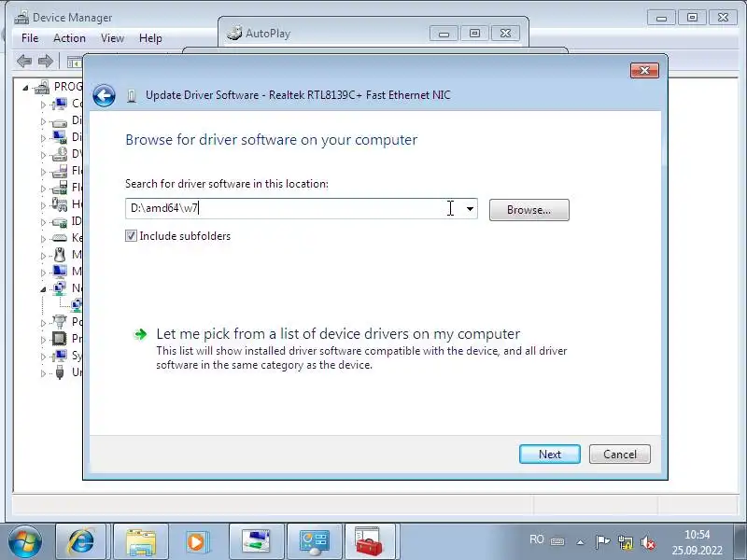The image size is (747, 560).
Task: Click the green arrow beside Let me pick
Action: tap(141, 334)
